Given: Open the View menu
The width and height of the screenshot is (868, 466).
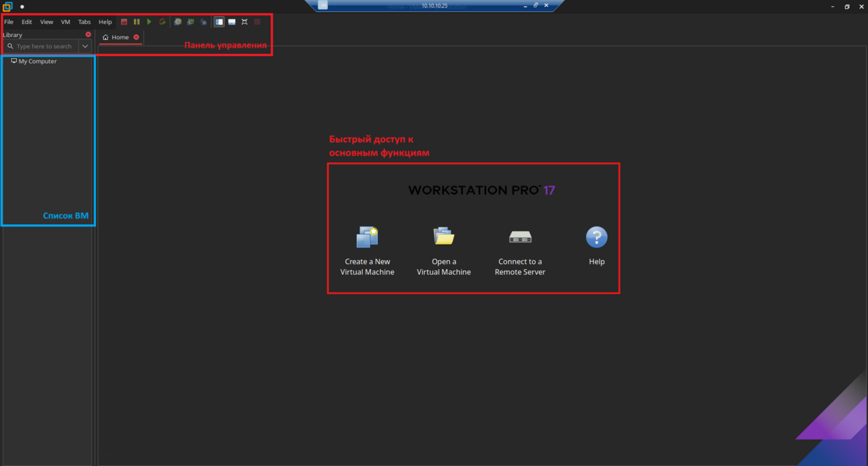Looking at the screenshot, I should tap(46, 22).
